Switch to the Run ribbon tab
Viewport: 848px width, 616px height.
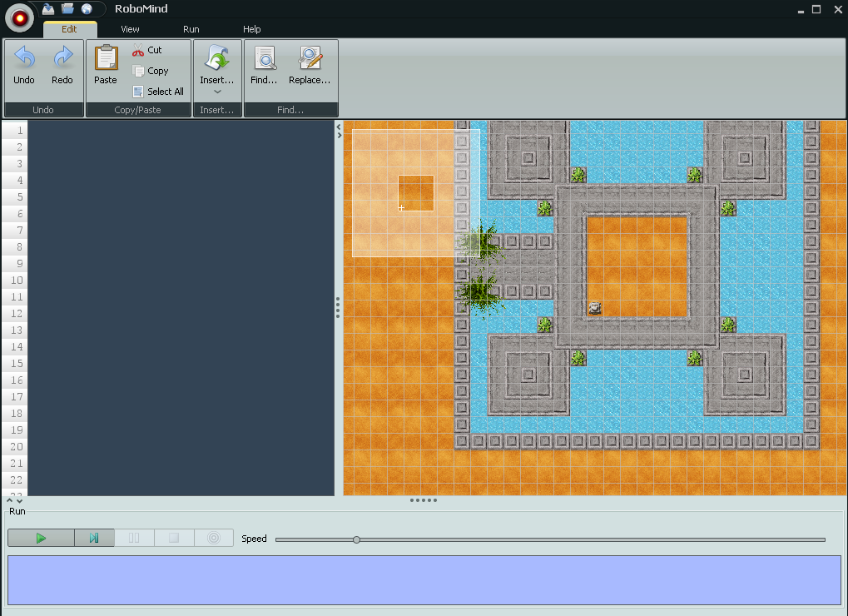tap(191, 29)
